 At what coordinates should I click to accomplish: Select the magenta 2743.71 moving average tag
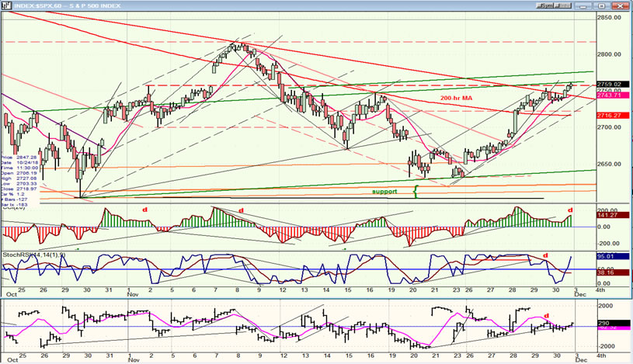click(612, 95)
